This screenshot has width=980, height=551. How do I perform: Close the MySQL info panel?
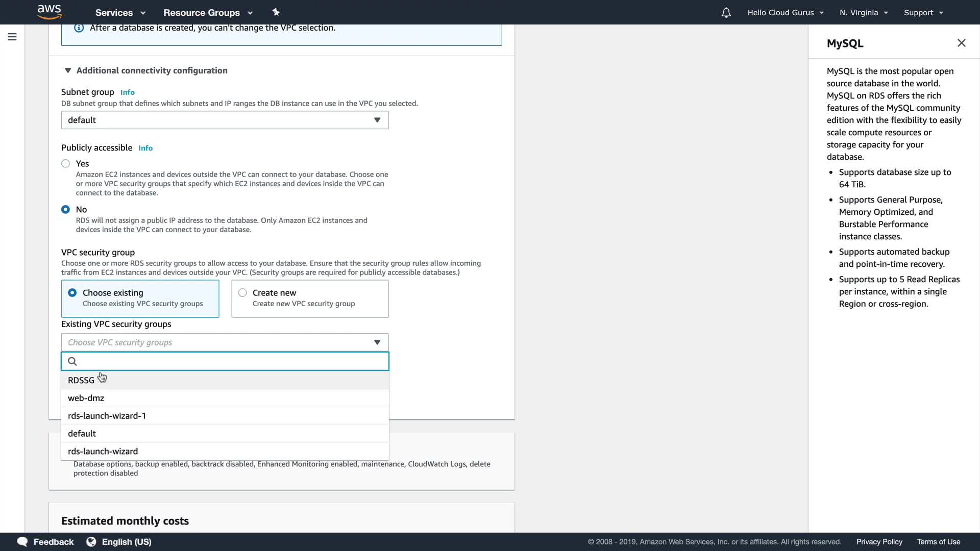pyautogui.click(x=961, y=43)
